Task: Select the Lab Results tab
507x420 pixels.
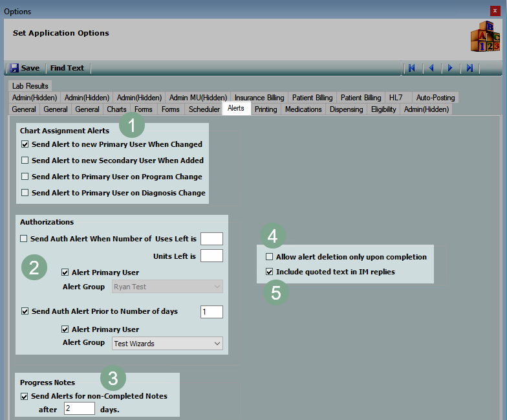Action: (x=30, y=86)
